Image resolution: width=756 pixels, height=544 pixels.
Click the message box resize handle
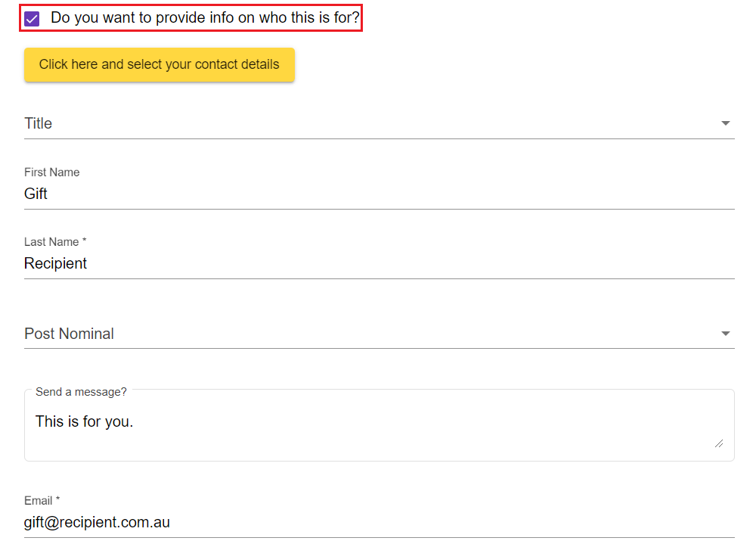pyautogui.click(x=718, y=443)
